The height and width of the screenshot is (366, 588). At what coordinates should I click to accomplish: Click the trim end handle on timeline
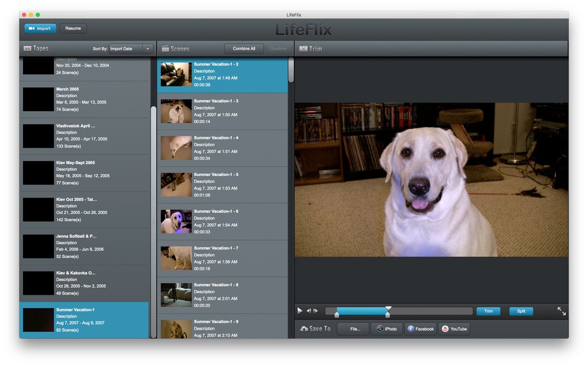tap(388, 315)
